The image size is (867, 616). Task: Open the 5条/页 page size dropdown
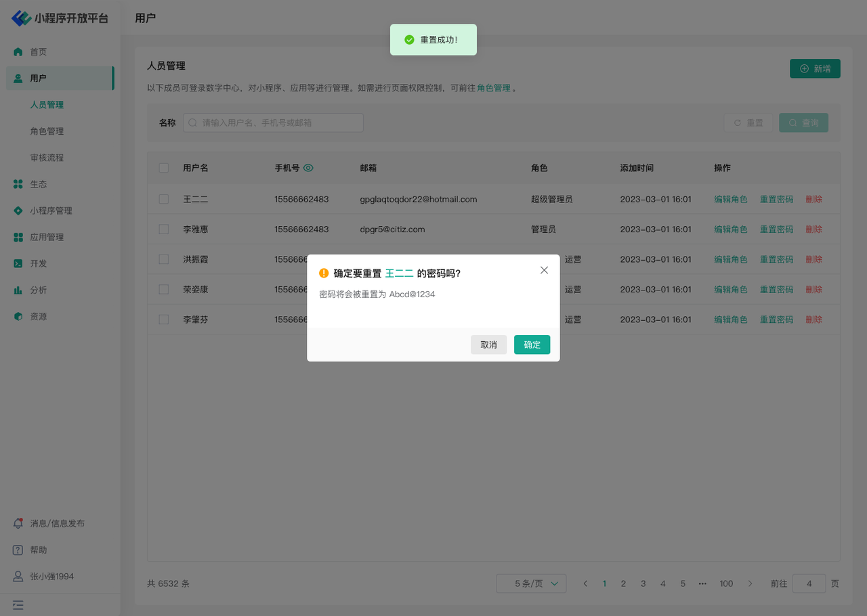(x=531, y=584)
